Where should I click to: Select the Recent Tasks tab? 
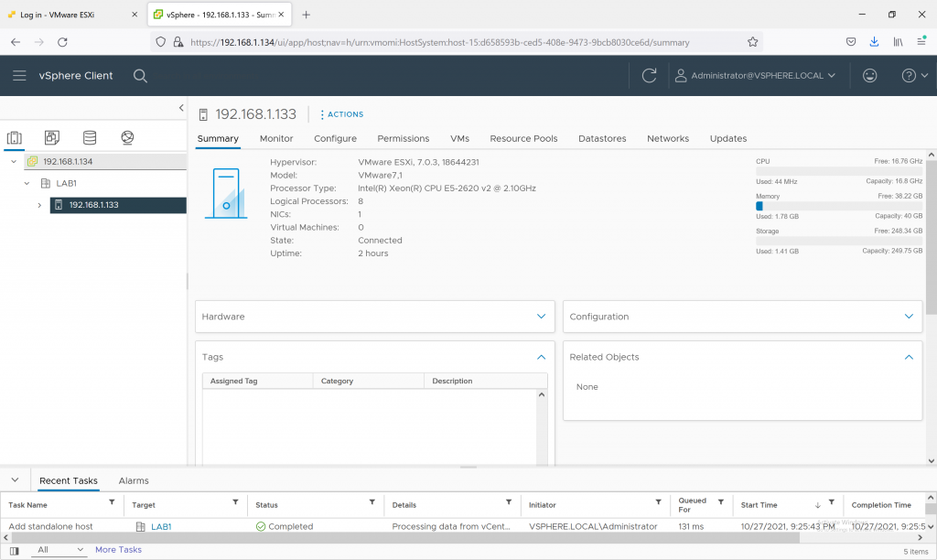(x=68, y=480)
